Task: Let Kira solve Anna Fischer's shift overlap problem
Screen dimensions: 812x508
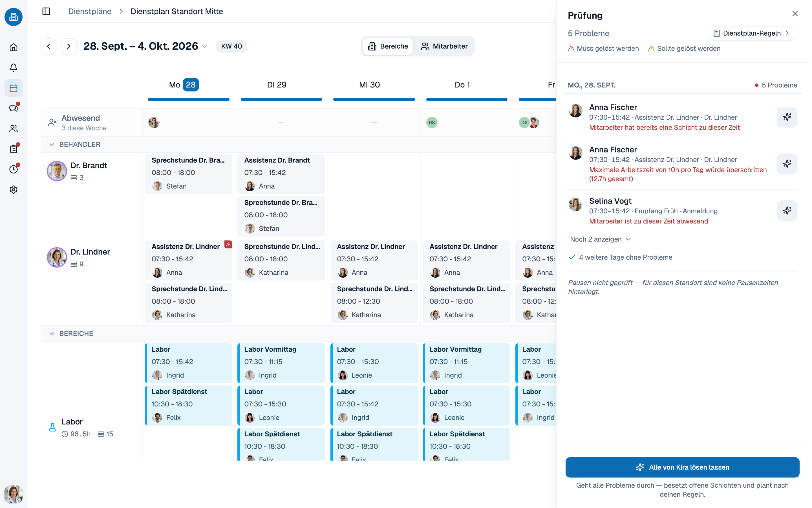Action: 787,117
